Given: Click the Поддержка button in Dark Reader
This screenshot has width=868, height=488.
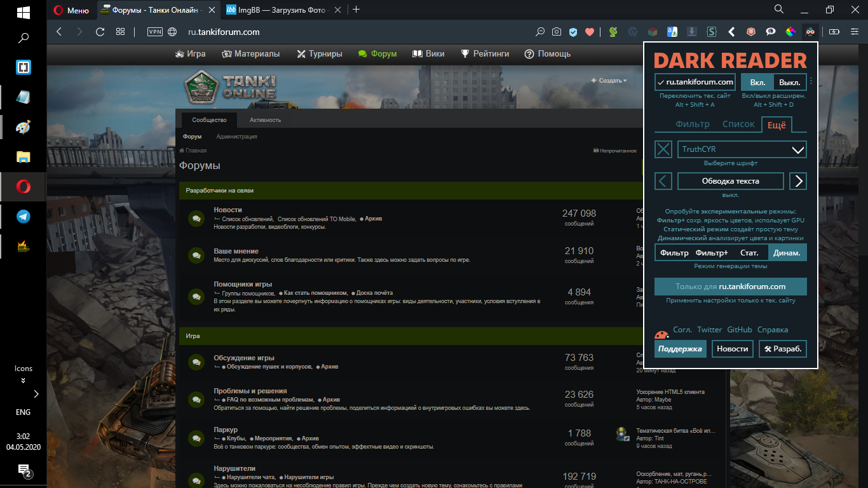Looking at the screenshot, I should (x=680, y=349).
